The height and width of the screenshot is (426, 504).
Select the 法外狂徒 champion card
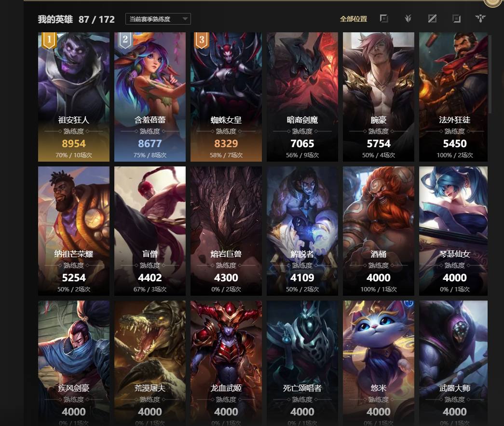[x=453, y=97]
